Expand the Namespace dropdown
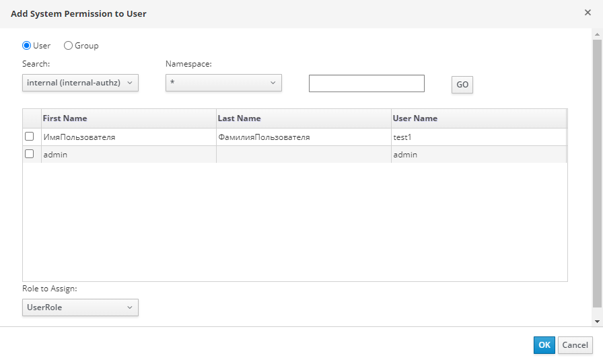 (223, 83)
